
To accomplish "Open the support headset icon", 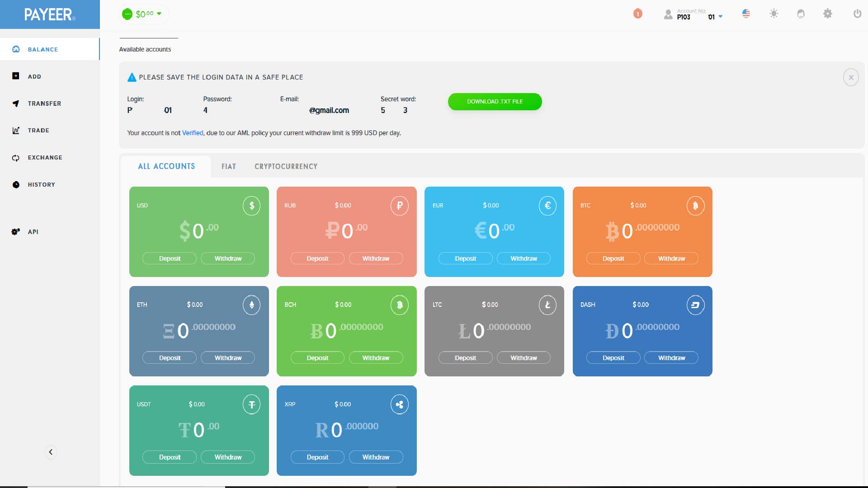I will point(801,14).
